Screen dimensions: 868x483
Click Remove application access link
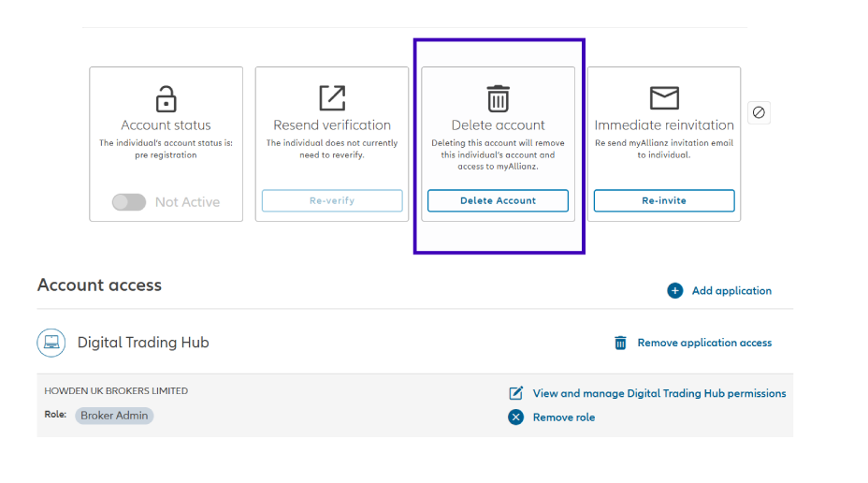(x=704, y=343)
